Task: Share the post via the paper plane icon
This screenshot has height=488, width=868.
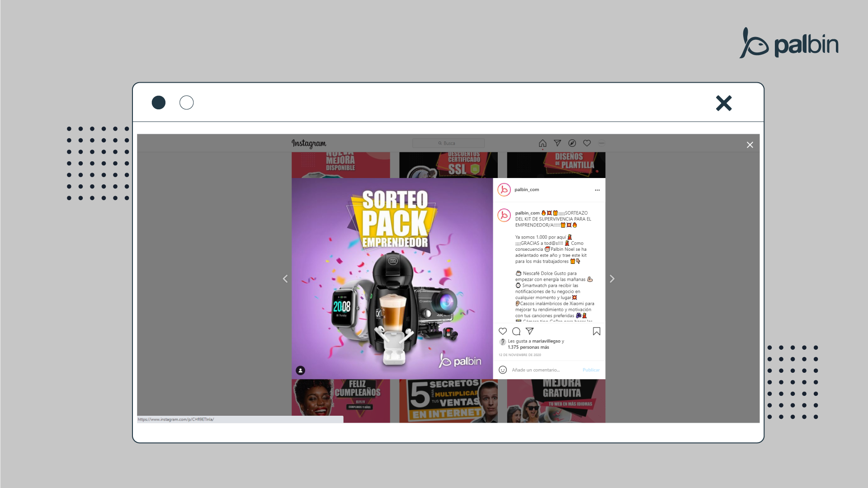Action: [530, 331]
